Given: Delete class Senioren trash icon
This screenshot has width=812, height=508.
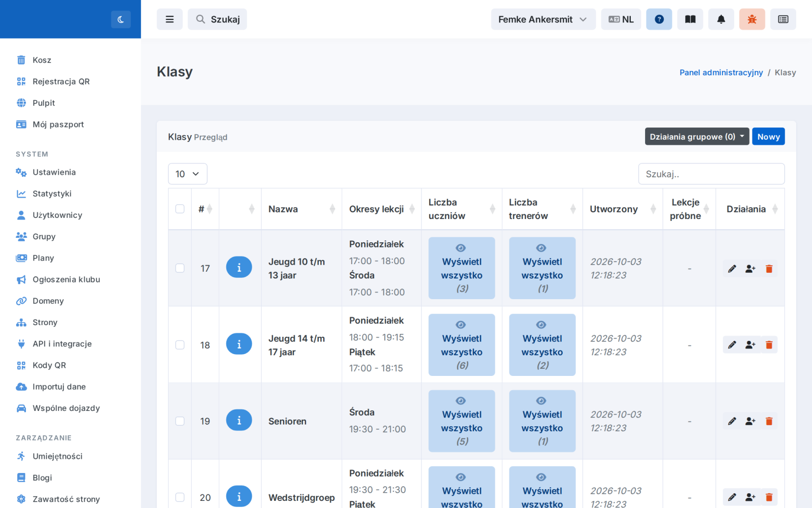Looking at the screenshot, I should coord(769,421).
